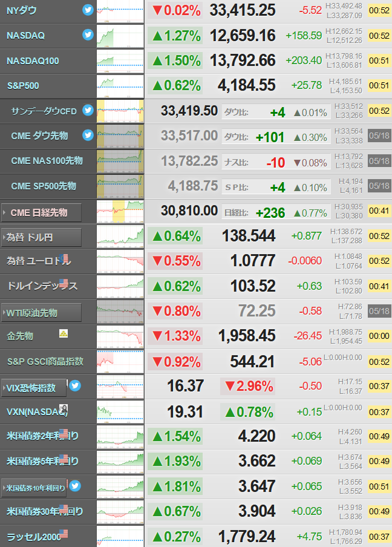This screenshot has height=547, width=392.
Task: Expand the CME 日経先物 button
Action: coord(42,212)
